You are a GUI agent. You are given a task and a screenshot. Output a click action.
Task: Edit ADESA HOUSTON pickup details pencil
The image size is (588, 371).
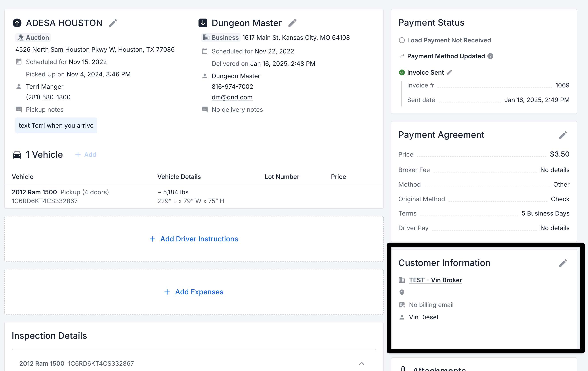(113, 23)
